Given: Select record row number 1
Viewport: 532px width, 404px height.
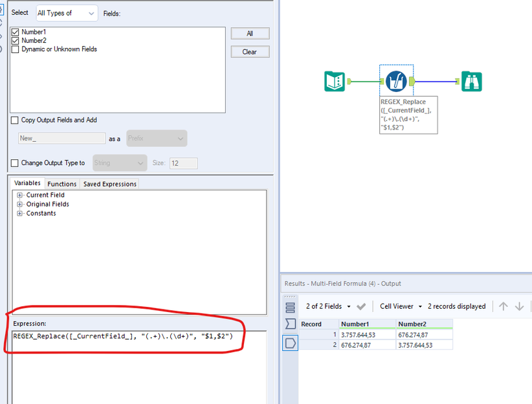Looking at the screenshot, I should [x=318, y=335].
